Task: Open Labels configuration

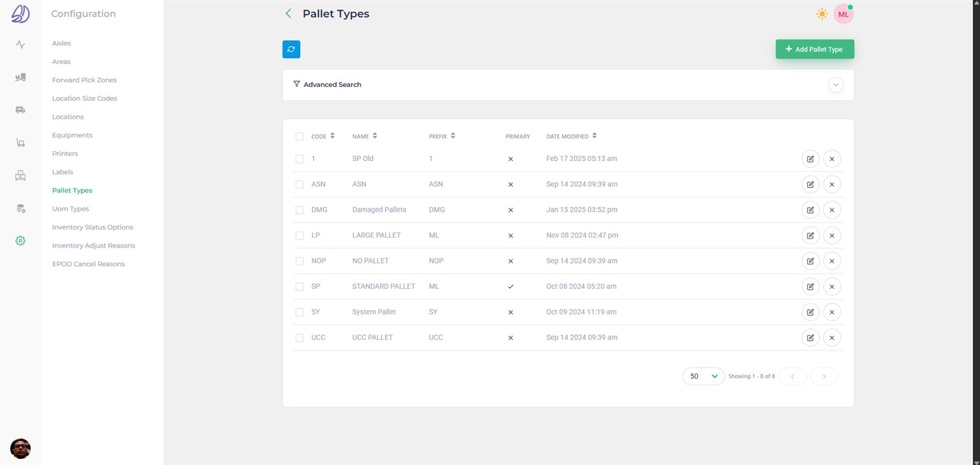Action: (62, 172)
